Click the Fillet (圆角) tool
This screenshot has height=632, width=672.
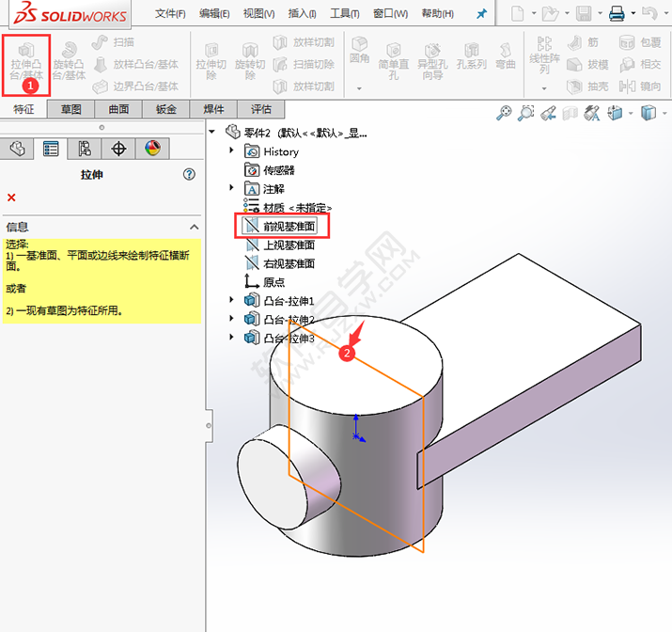click(x=359, y=51)
